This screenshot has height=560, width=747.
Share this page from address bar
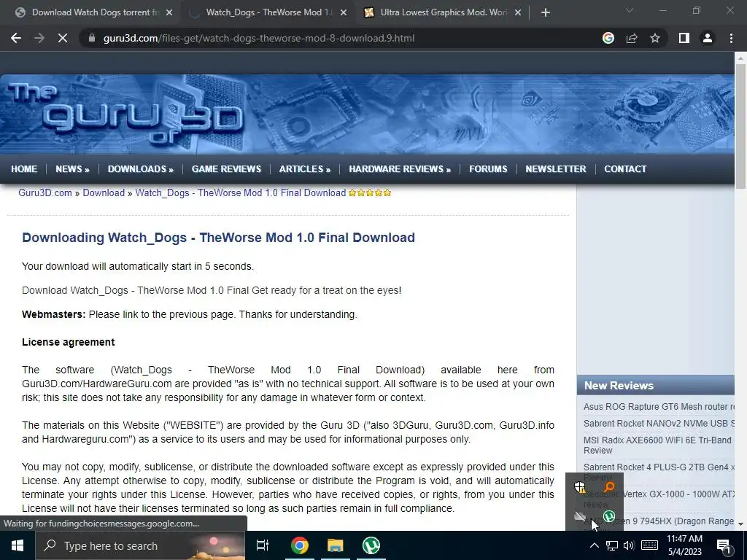pos(632,38)
